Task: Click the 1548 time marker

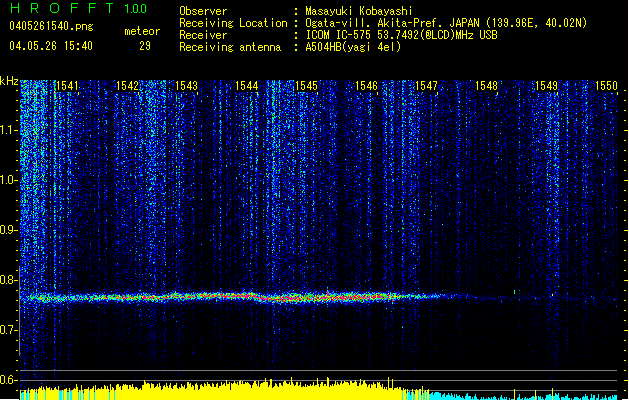Action: click(x=487, y=86)
